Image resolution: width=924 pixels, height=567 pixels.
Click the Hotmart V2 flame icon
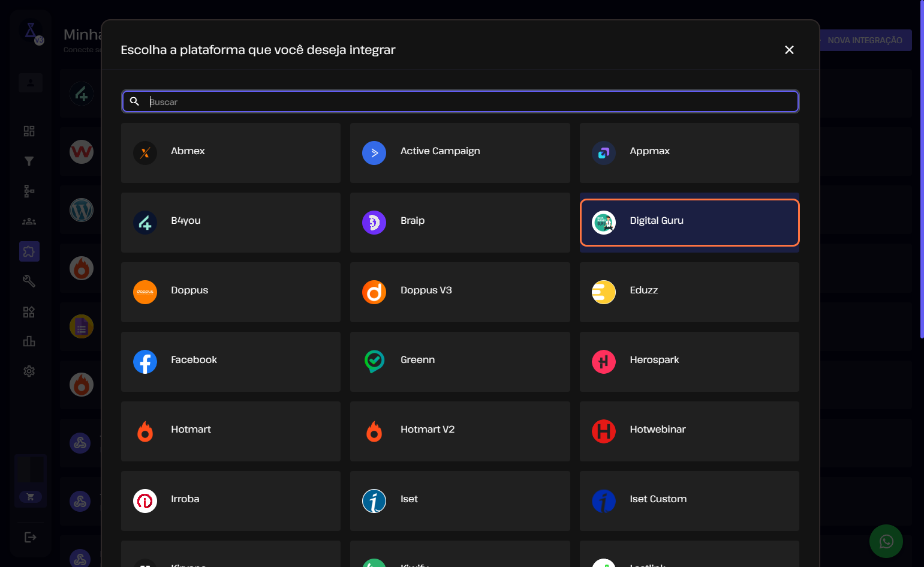(x=374, y=431)
